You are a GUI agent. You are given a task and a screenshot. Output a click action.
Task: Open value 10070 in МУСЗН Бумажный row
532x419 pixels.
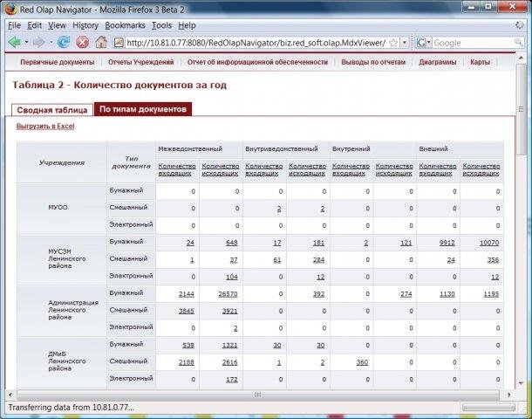pos(489,243)
